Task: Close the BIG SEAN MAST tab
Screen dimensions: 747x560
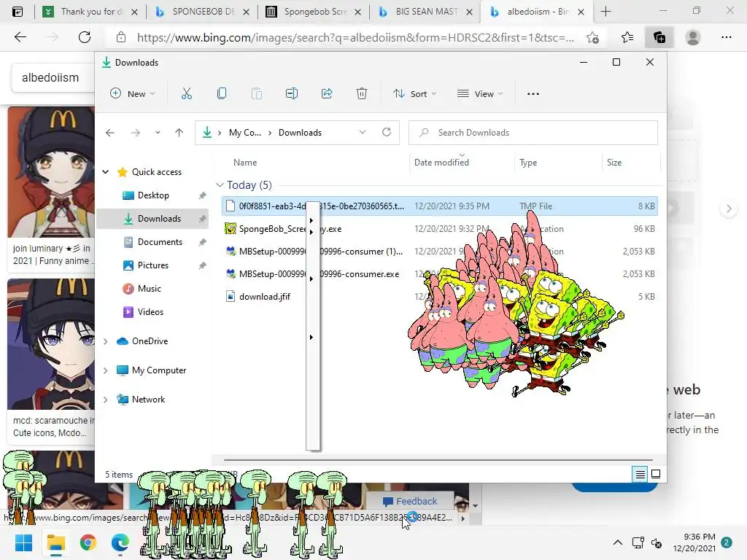Action: pyautogui.click(x=469, y=12)
